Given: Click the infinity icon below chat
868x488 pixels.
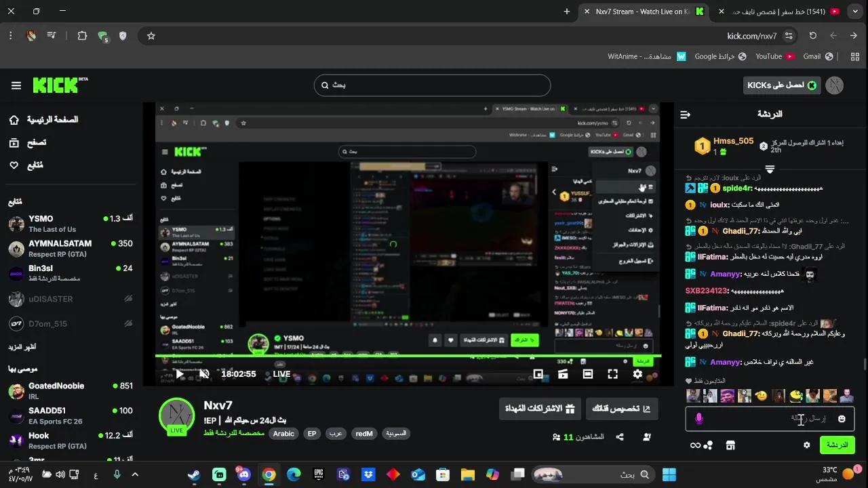Looking at the screenshot, I should (695, 445).
